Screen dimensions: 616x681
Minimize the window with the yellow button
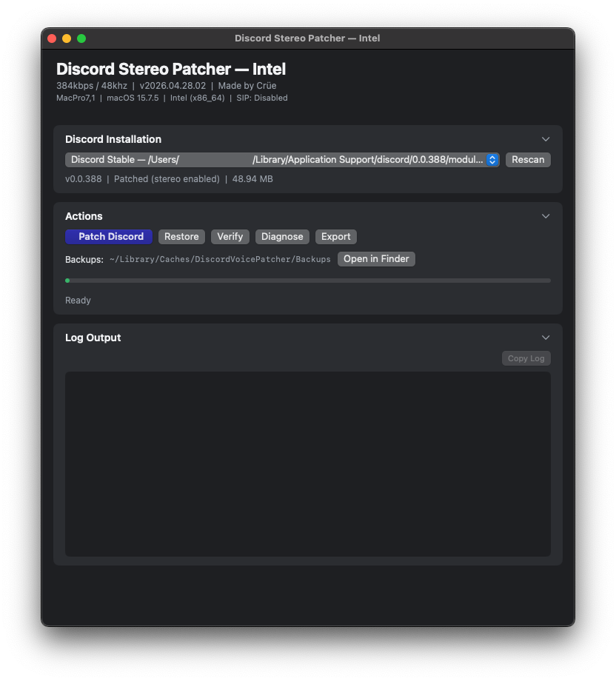pyautogui.click(x=67, y=38)
